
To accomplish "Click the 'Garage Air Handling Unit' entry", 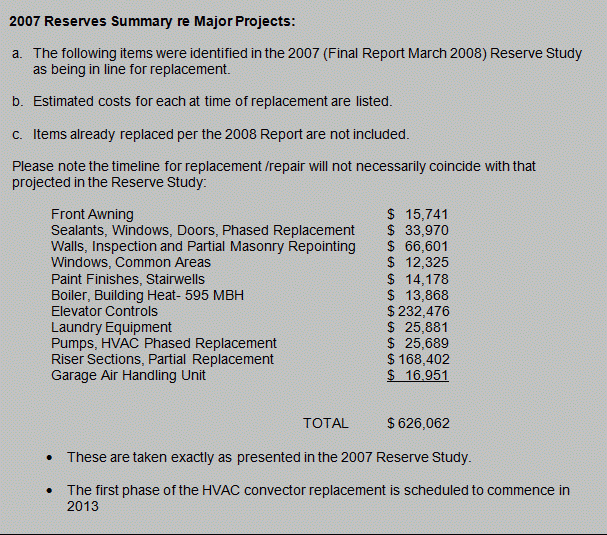I will pyautogui.click(x=128, y=375).
